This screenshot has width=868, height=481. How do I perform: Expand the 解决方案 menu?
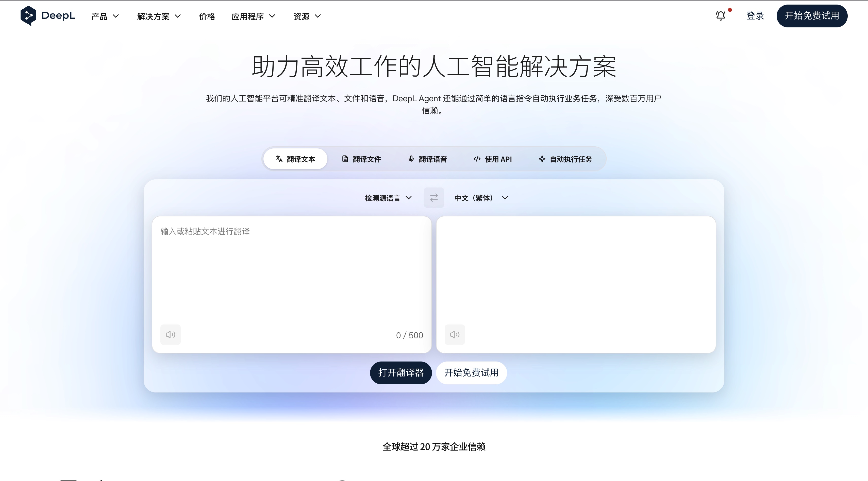[x=159, y=16]
